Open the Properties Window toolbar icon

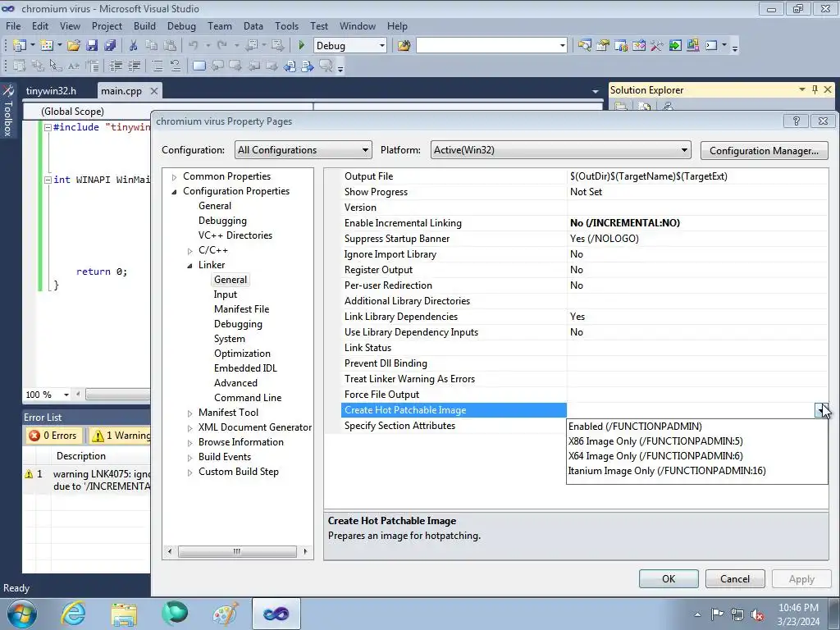pyautogui.click(x=603, y=46)
